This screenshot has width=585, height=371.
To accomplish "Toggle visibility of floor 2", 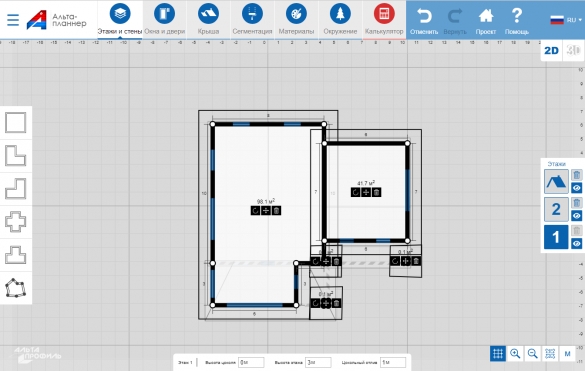I will click(576, 216).
